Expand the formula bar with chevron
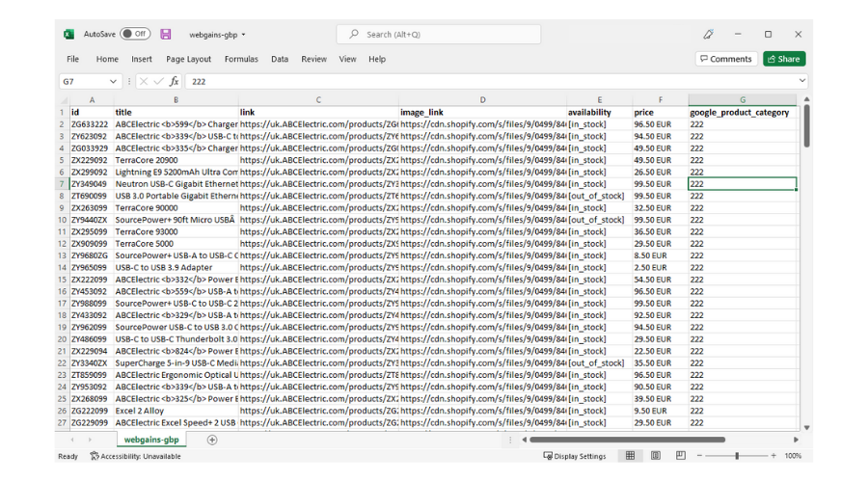This screenshot has height=482, width=868. [802, 81]
